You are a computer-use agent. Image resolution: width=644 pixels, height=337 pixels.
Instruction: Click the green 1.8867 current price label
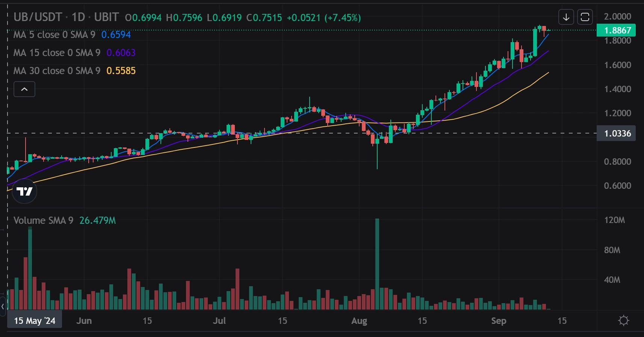616,30
